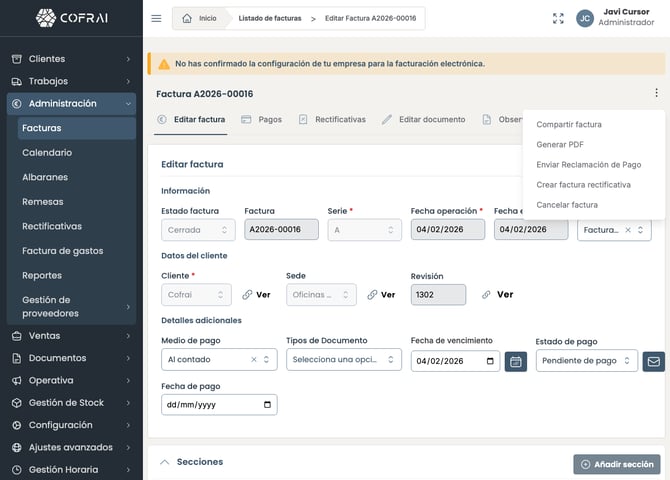The image size is (670, 480).
Task: Open the three-dot invoice options menu
Action: pos(656,93)
